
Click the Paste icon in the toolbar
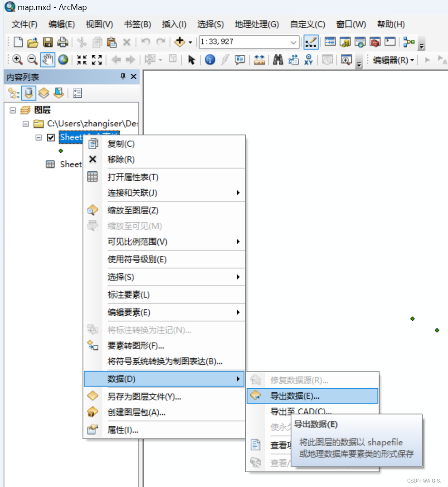(111, 42)
